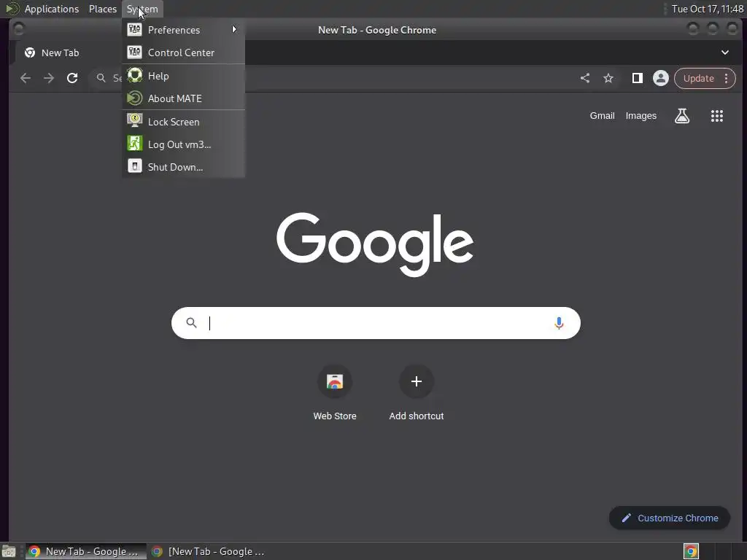Open Control Center from System menu
The width and height of the screenshot is (747, 560).
183,52
